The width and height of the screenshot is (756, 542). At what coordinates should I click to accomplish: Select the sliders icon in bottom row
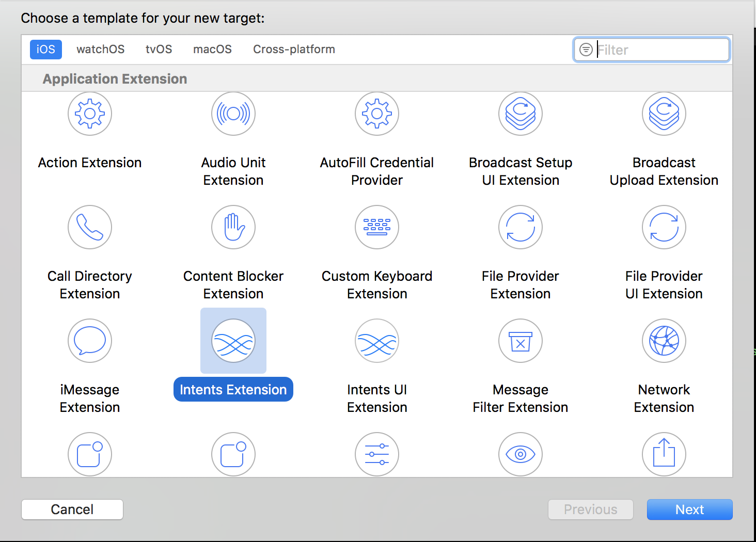(x=377, y=454)
